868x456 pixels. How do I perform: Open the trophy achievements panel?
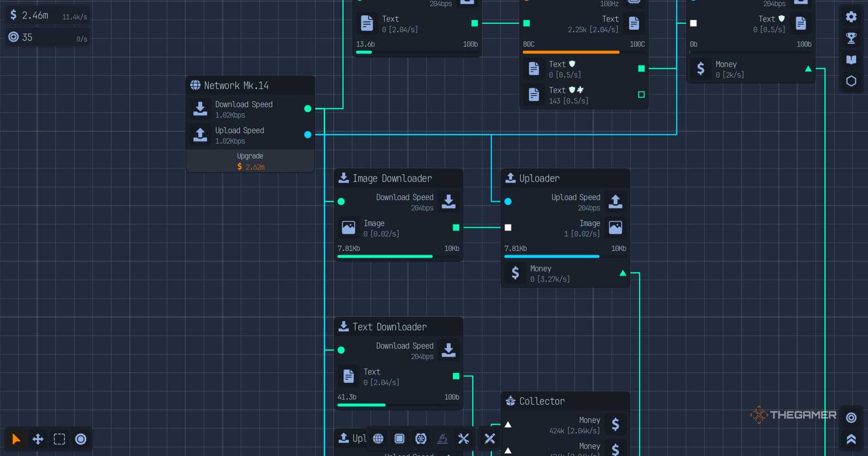point(851,38)
